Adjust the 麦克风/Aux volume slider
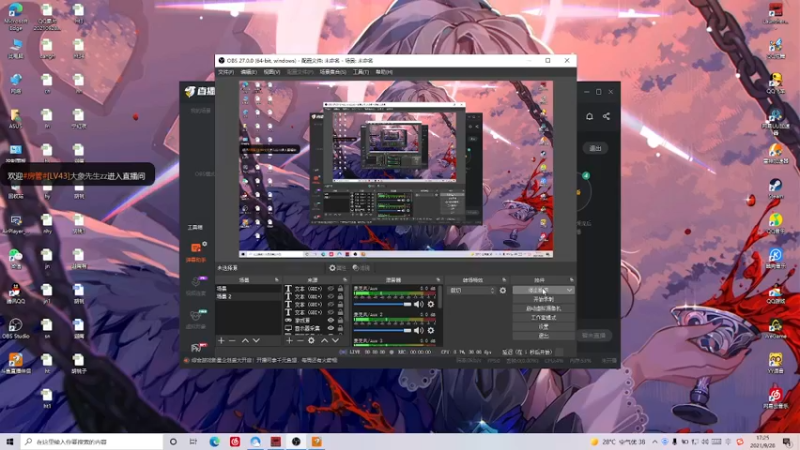Image resolution: width=800 pixels, height=450 pixels. (x=382, y=305)
